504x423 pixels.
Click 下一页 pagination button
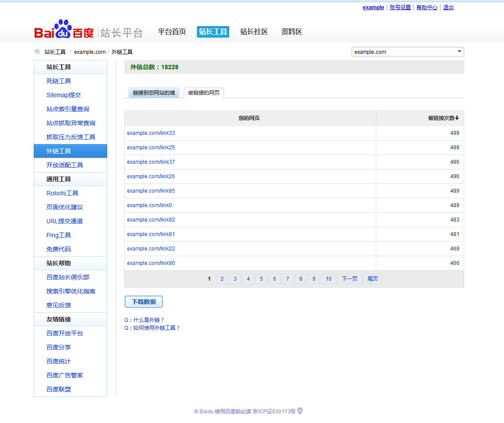pos(349,279)
